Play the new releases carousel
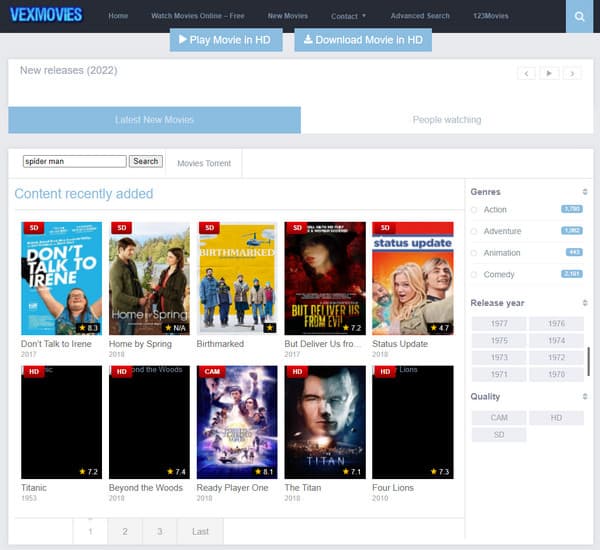The image size is (600, 550). (549, 73)
